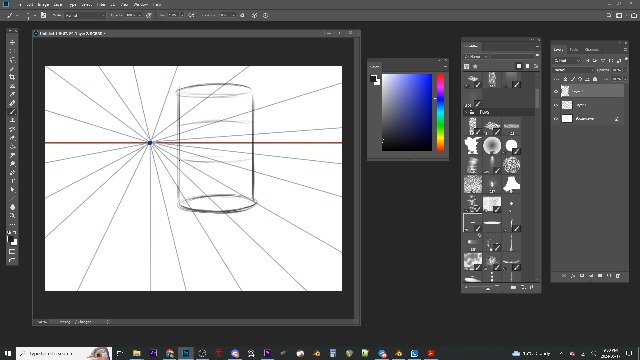
Task: Open the Smoothing dropdown arrow
Action: point(233,16)
